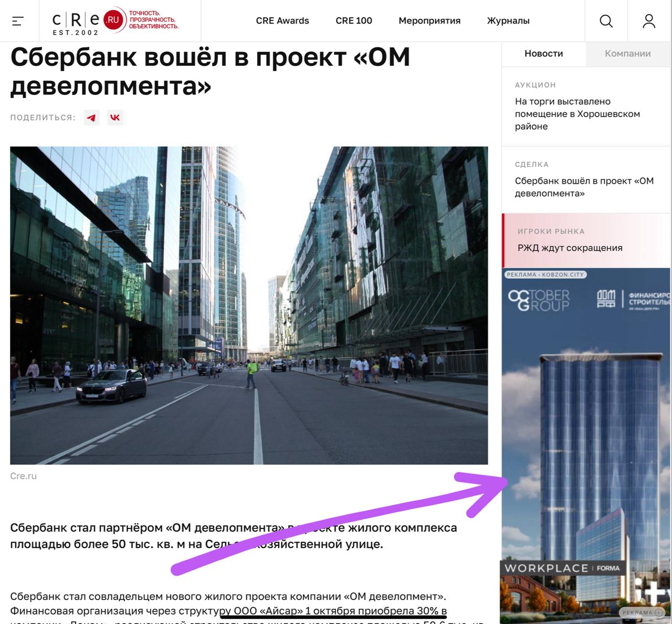
Task: Open the Журналы section
Action: 508,21
